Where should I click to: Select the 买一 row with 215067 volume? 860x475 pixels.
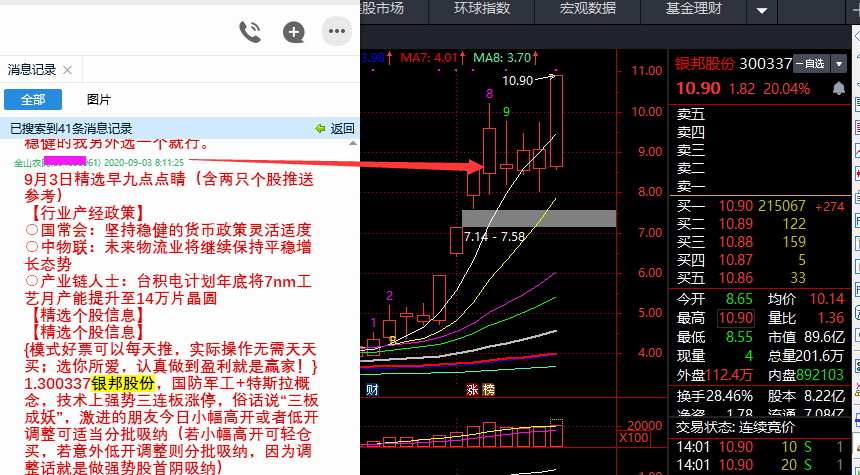coord(762,206)
